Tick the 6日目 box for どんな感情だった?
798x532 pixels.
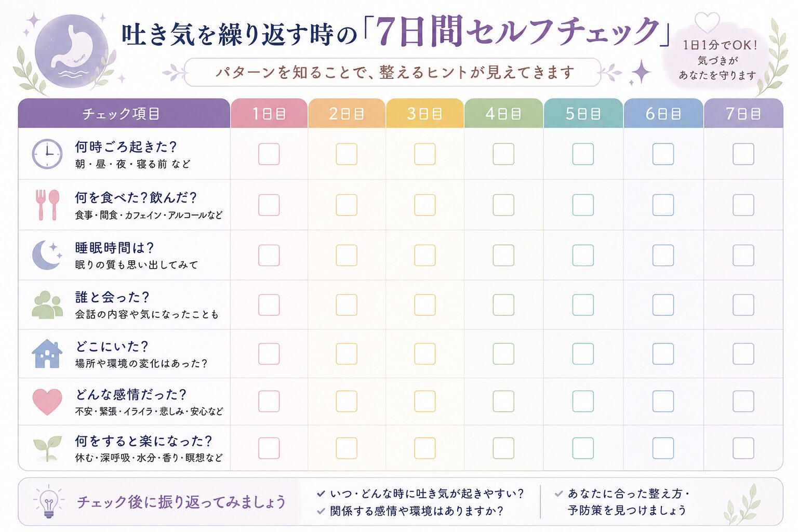coord(663,402)
